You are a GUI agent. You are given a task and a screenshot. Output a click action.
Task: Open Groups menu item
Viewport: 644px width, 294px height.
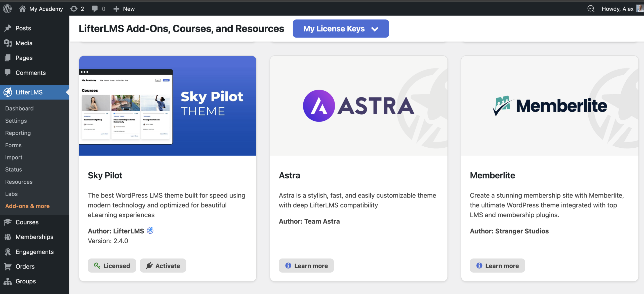34,281
